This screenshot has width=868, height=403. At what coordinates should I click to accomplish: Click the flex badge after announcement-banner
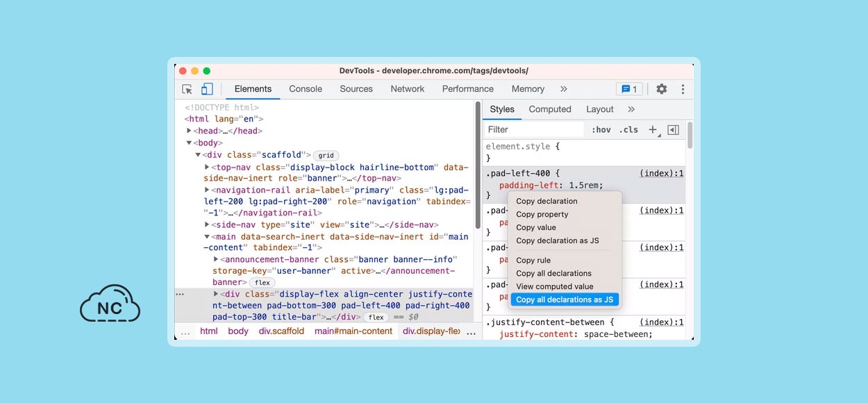tap(262, 283)
